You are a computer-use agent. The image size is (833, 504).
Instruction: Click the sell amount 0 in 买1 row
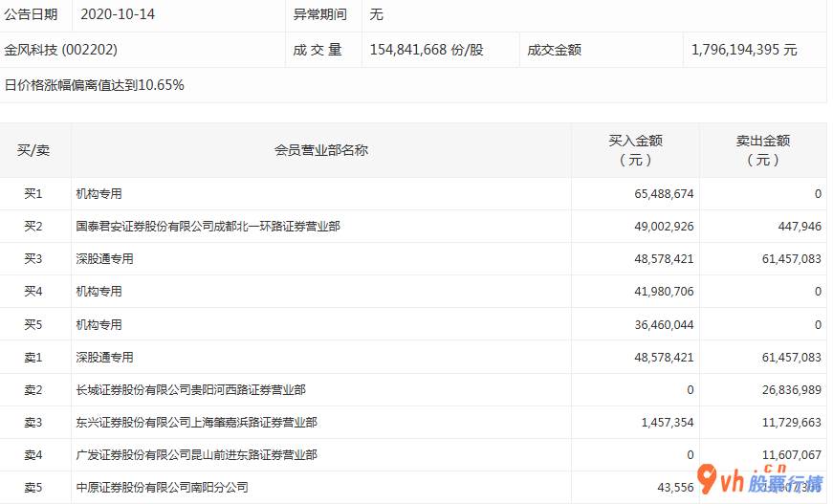[x=818, y=194]
